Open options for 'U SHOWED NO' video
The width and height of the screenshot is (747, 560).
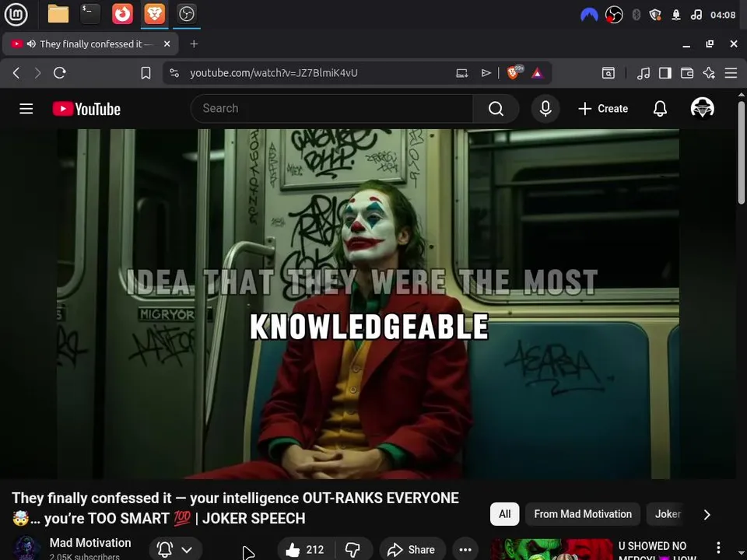click(718, 548)
